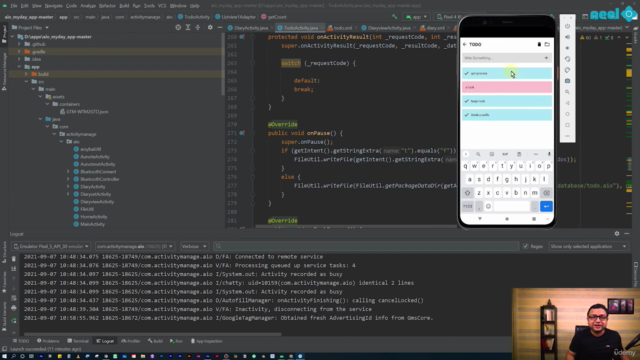Hide the Project panel with minus icon
640x360 pixels.
click(220, 27)
